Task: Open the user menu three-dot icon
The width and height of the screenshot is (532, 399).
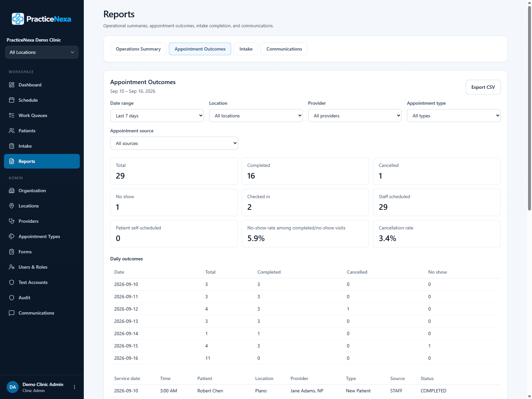Action: point(74,387)
